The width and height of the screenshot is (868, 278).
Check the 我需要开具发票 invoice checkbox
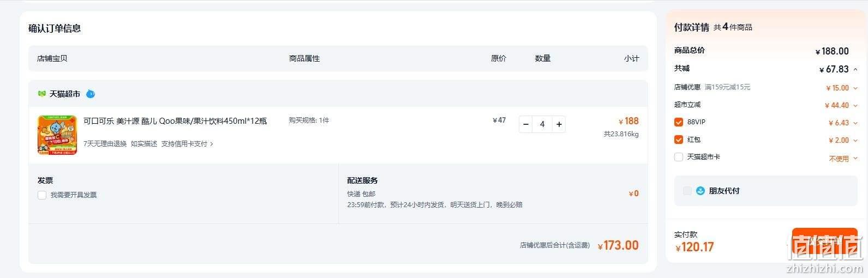click(42, 195)
